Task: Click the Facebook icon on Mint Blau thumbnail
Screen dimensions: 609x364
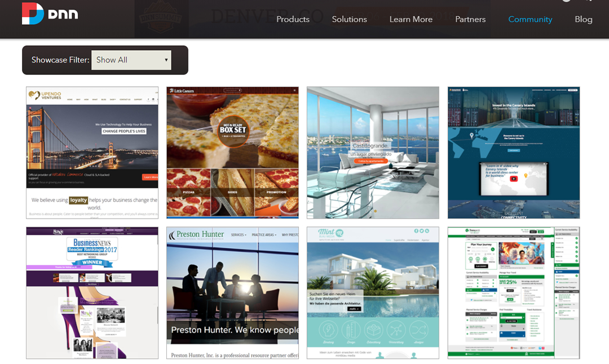Action: pos(416,231)
